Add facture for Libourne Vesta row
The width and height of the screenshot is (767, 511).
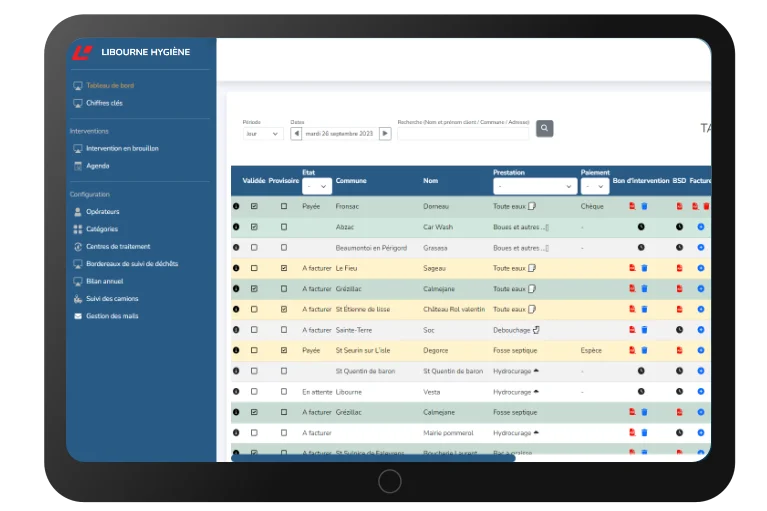[700, 392]
